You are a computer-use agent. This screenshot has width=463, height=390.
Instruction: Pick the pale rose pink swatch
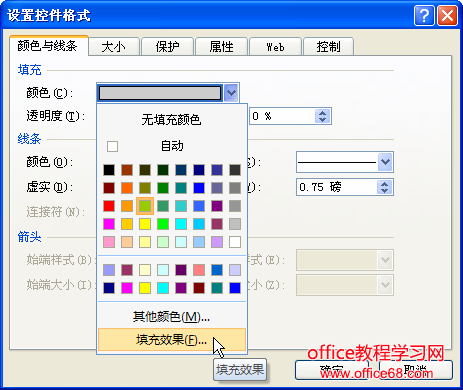pyautogui.click(x=109, y=242)
